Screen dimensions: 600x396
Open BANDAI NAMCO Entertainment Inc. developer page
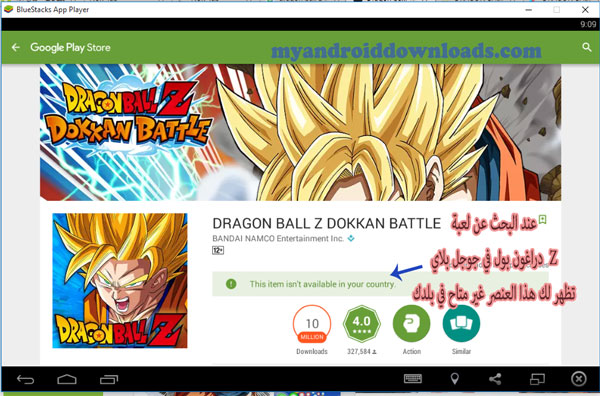click(278, 238)
